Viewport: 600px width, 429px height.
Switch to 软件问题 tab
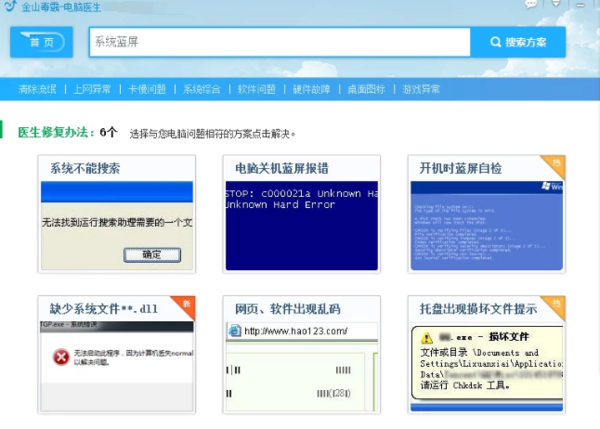pyautogui.click(x=256, y=89)
